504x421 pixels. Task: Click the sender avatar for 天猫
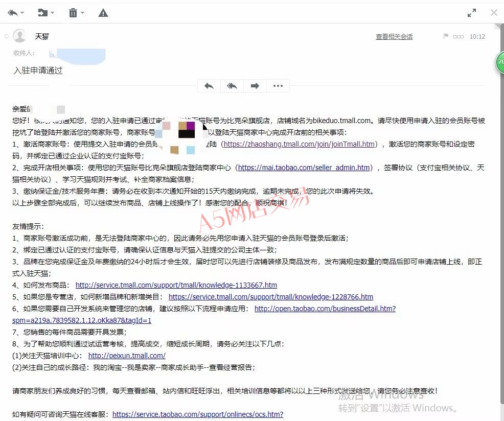(19, 36)
